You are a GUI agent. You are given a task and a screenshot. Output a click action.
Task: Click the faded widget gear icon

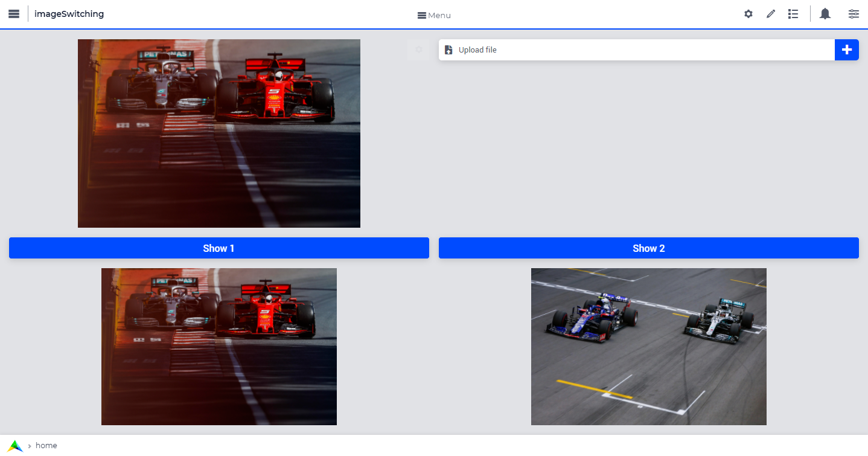[x=418, y=50]
